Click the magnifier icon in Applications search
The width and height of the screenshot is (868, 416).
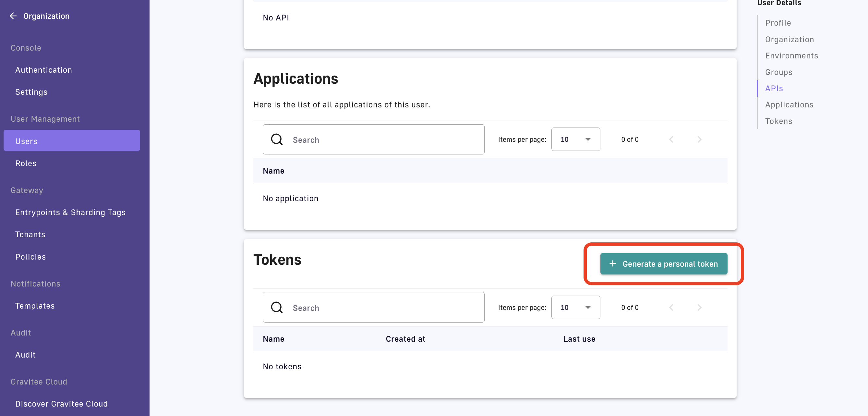click(277, 140)
